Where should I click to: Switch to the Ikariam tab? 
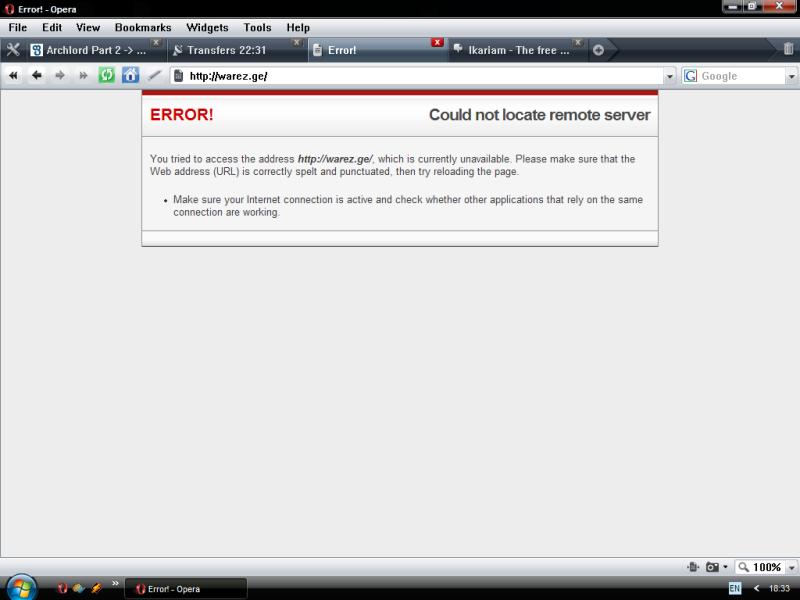tap(518, 50)
